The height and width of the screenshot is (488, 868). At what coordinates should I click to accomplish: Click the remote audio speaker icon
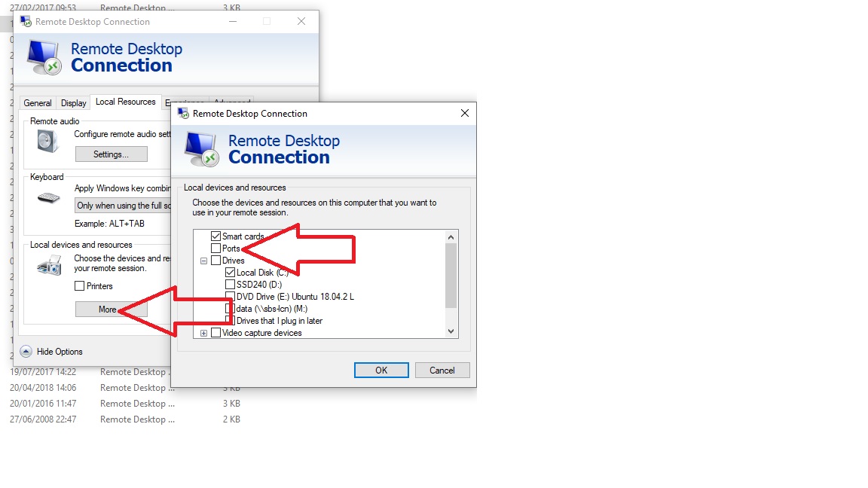pos(47,142)
